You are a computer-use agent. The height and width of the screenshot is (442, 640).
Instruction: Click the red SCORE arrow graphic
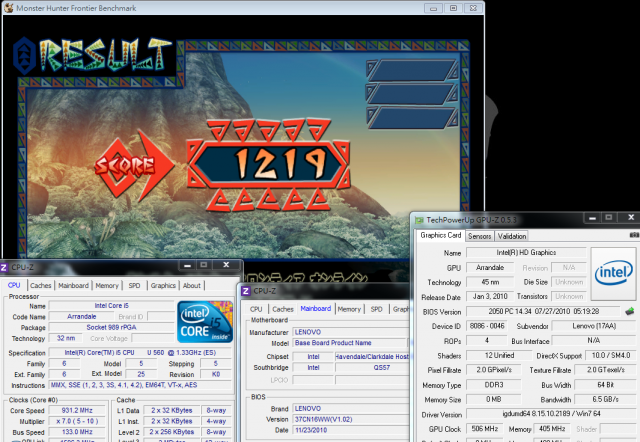pos(134,166)
